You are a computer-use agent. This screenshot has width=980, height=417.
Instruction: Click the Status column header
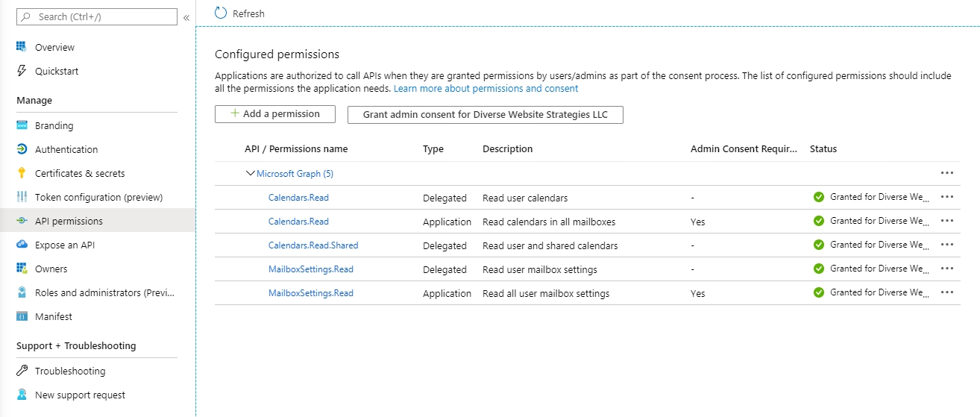[823, 148]
